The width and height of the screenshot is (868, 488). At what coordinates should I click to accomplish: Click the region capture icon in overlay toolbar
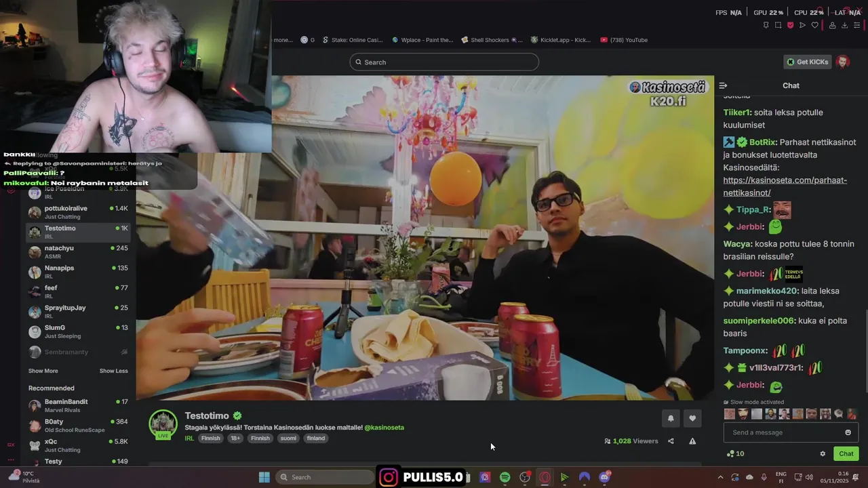(x=778, y=25)
